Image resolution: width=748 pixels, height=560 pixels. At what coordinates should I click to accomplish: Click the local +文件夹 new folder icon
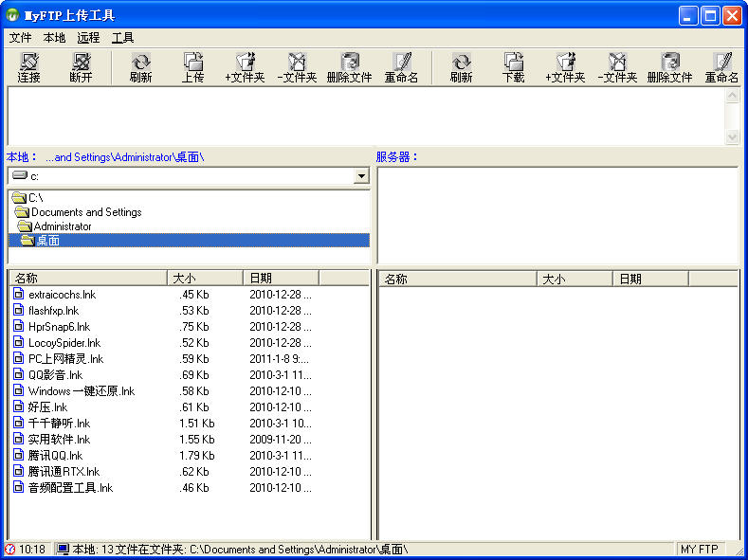245,67
